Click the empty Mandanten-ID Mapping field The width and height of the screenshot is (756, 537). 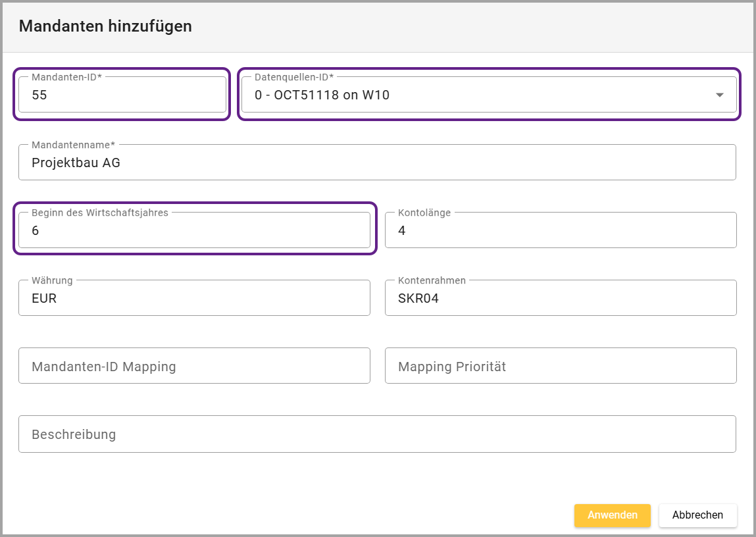click(194, 367)
